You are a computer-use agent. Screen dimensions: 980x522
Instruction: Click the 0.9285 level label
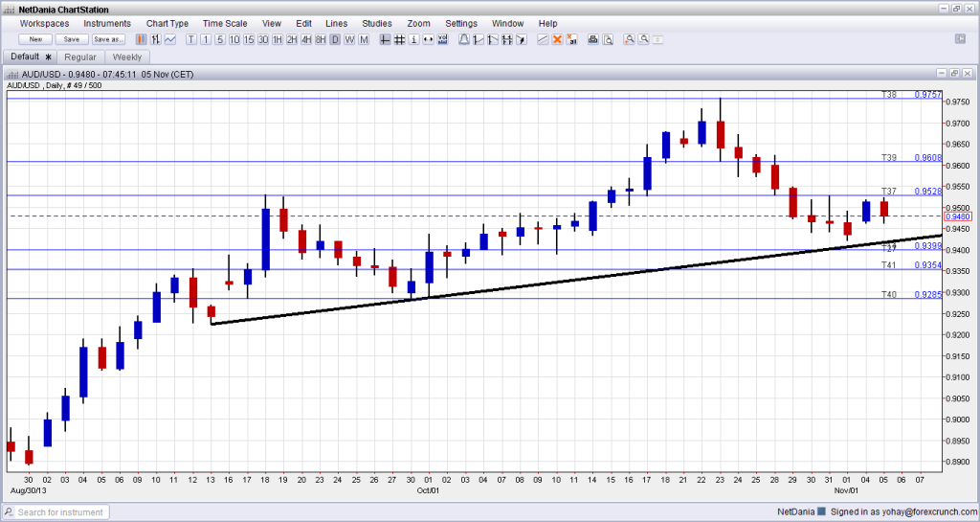[x=928, y=294]
